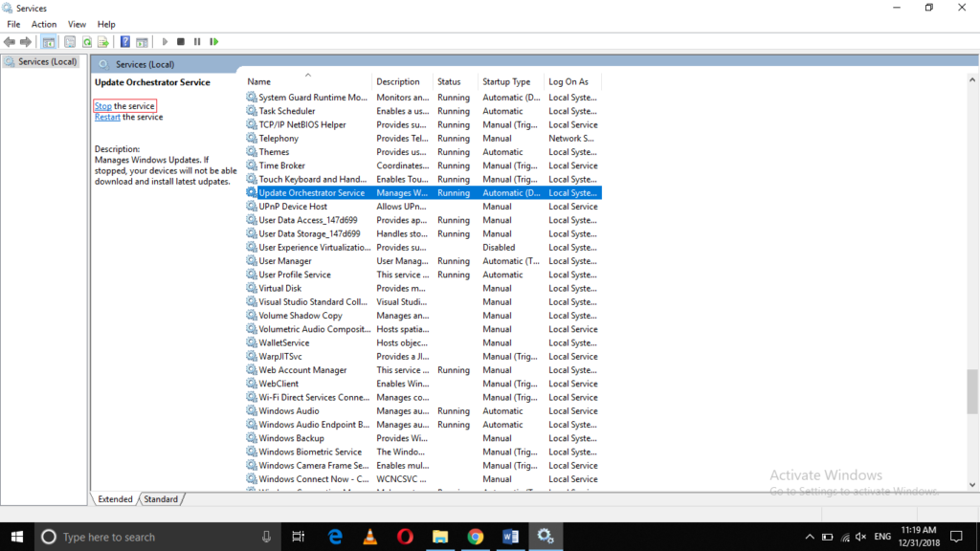This screenshot has height=551, width=980.
Task: Click the taskbar search box
Action: pyautogui.click(x=156, y=537)
